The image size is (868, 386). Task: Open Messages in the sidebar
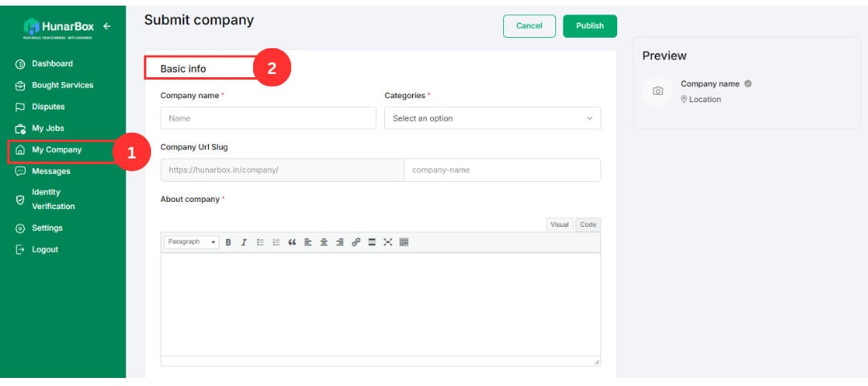pyautogui.click(x=51, y=171)
